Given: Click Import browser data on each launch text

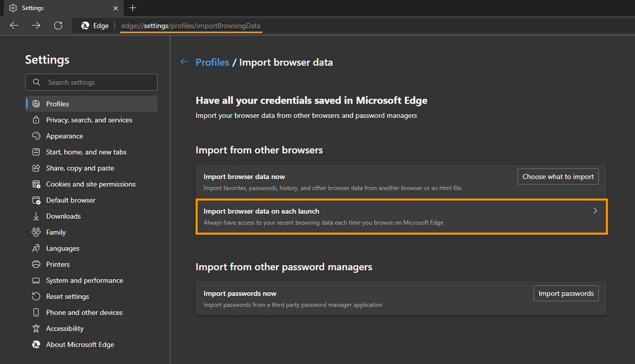Looking at the screenshot, I should [x=261, y=211].
